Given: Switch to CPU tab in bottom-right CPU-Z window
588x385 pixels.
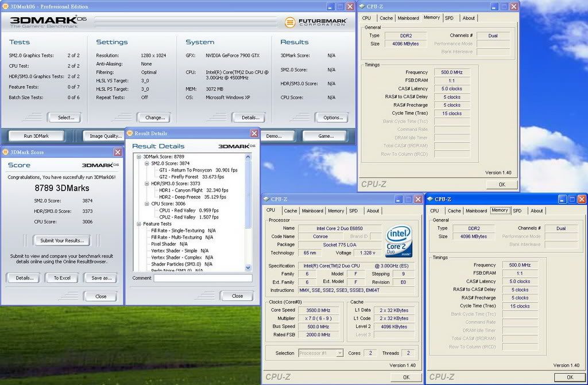Looking at the screenshot, I should pos(434,211).
